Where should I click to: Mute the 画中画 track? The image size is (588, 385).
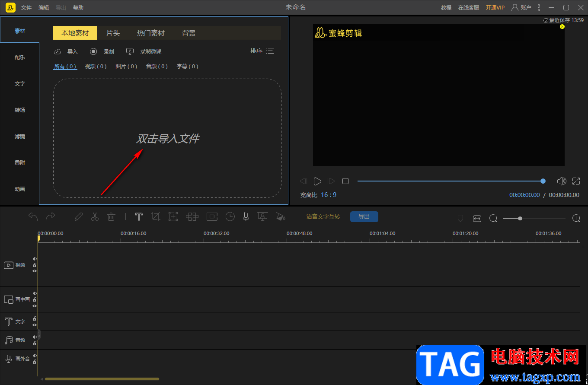click(35, 293)
